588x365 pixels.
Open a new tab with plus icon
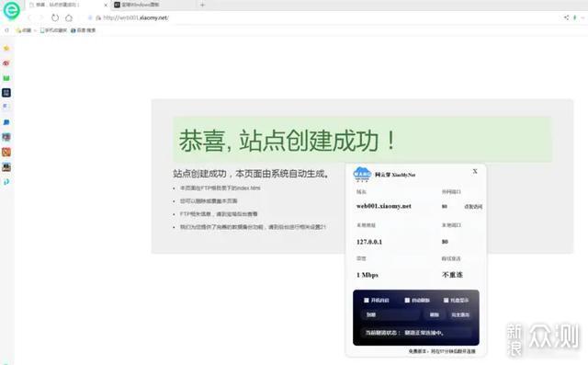pyautogui.click(x=202, y=5)
